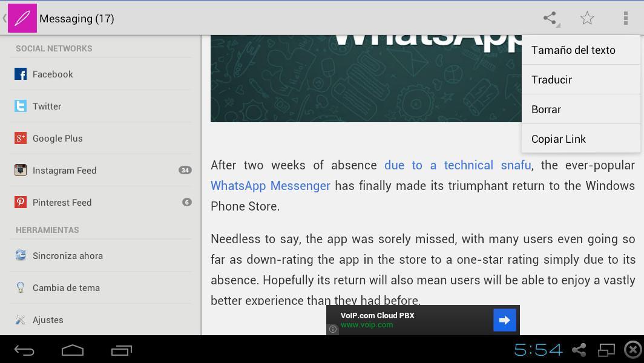Open the Google Plus icon
644x363 pixels.
[x=21, y=138]
